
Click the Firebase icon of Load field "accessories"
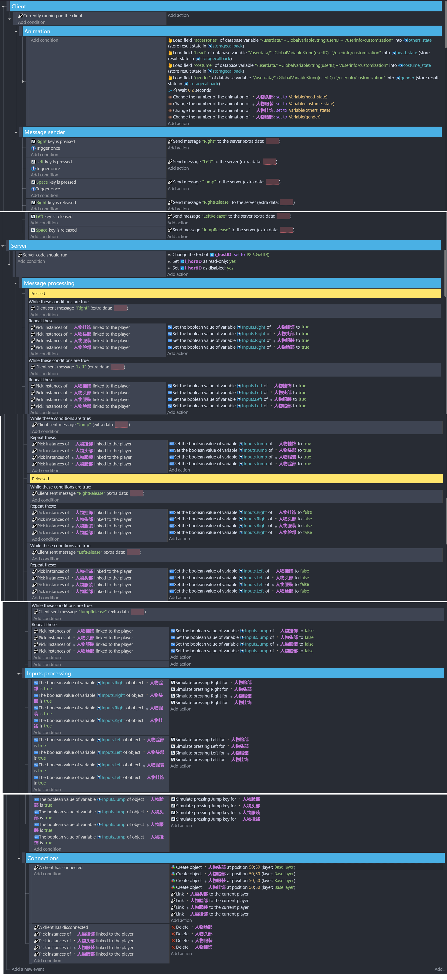(x=170, y=40)
